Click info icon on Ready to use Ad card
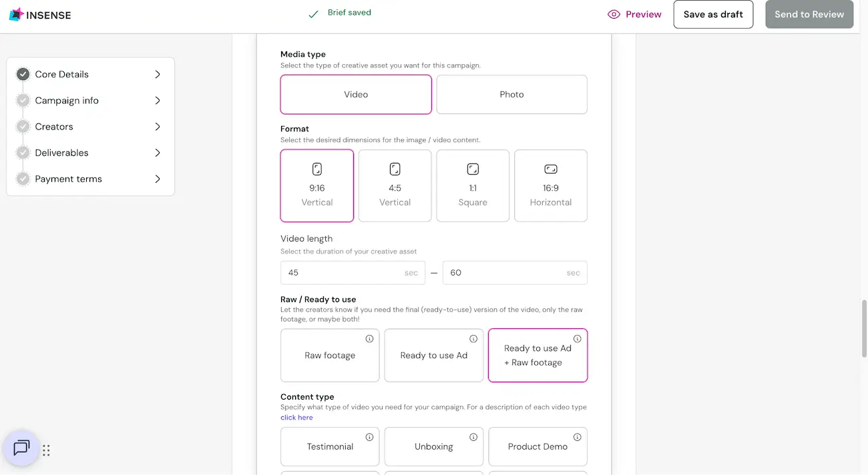 click(x=473, y=339)
